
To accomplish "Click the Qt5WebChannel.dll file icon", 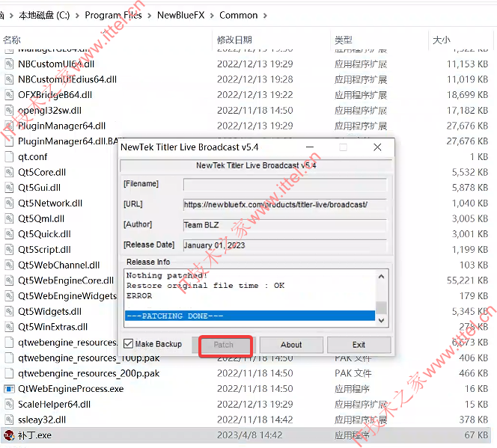I will click(9, 265).
